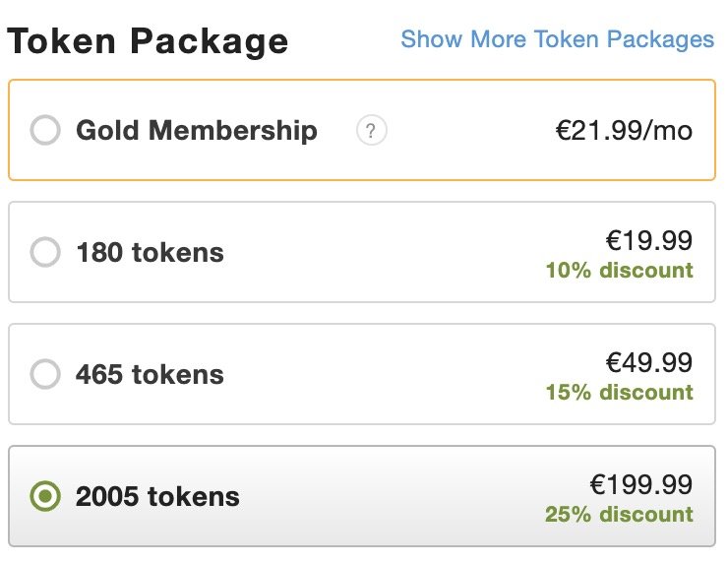Click the selected 2005 tokens radio button
Viewport: 728px width, 563px height.
coord(45,496)
